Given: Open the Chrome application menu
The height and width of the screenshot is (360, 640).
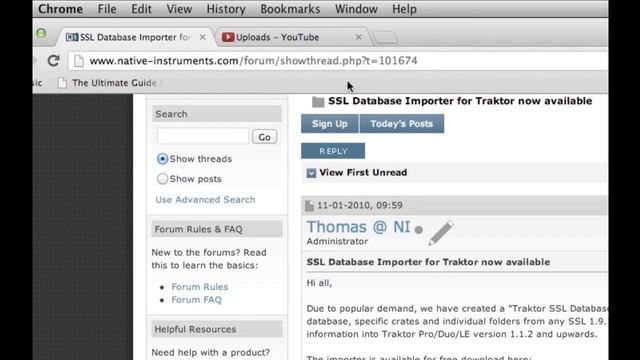Looking at the screenshot, I should click(x=60, y=9).
